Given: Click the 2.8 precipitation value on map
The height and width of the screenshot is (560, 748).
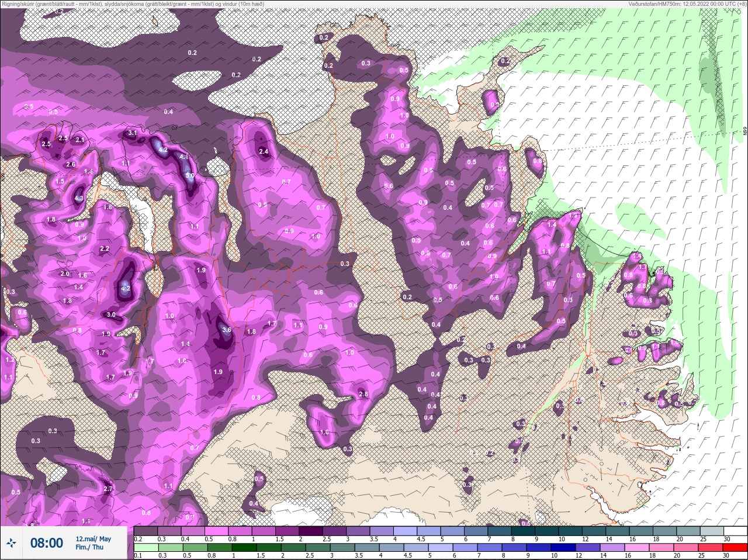Looking at the screenshot, I should tap(363, 395).
